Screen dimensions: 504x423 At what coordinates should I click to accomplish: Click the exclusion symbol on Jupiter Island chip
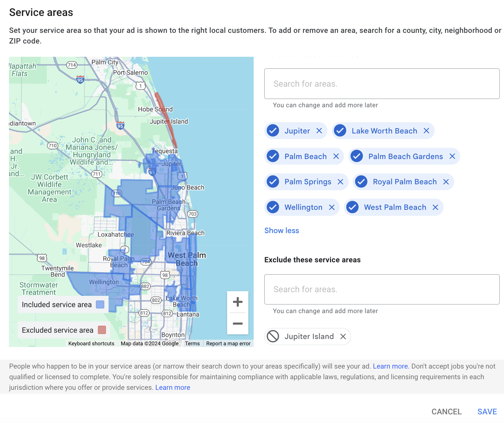(x=273, y=336)
